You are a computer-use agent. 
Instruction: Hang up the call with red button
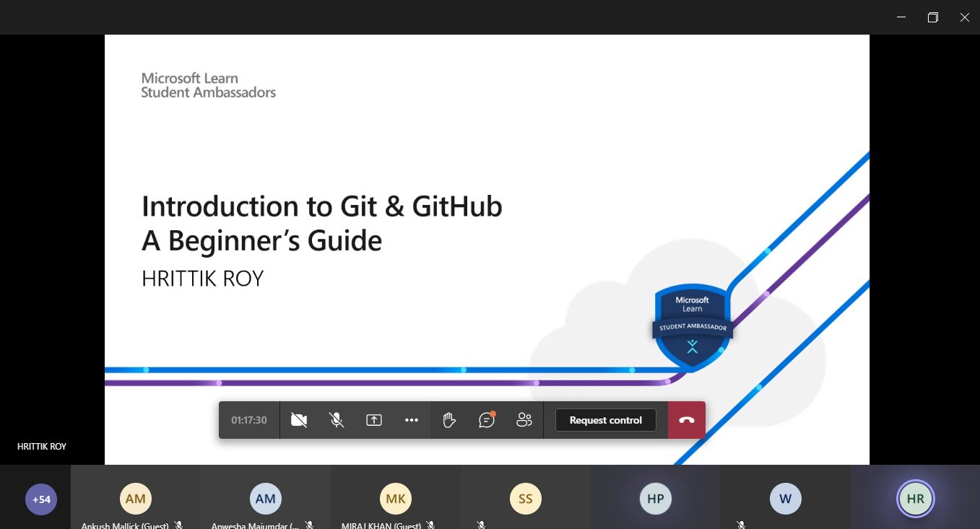click(x=686, y=420)
